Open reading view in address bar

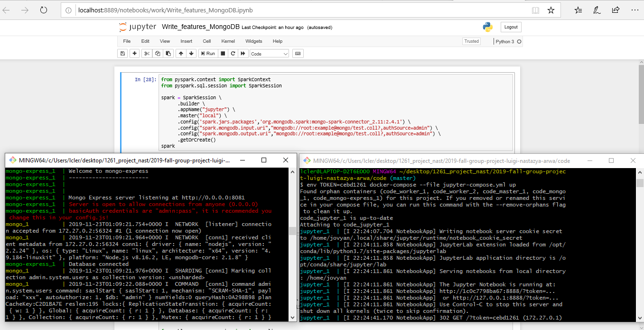coord(535,10)
